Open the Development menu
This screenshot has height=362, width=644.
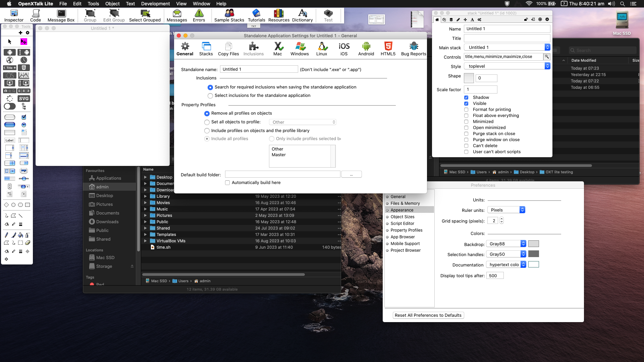(x=155, y=4)
